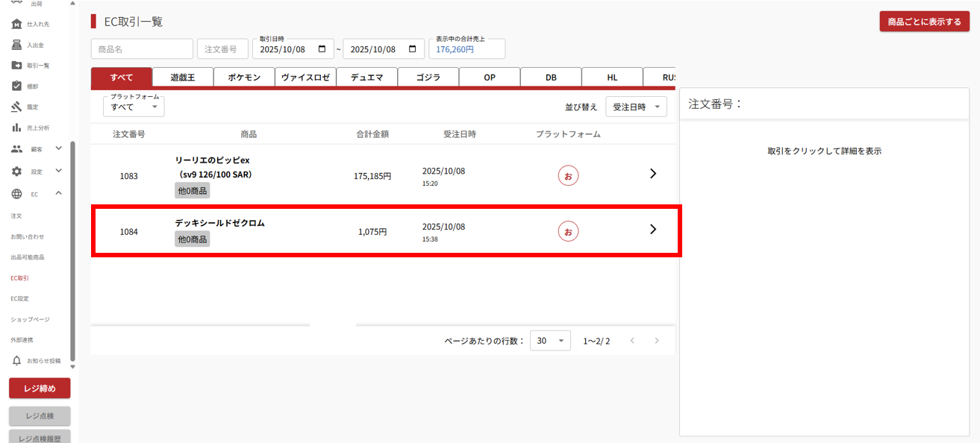This screenshot has height=443, width=980.
Task: Click the 商品名 search field
Action: pos(142,49)
